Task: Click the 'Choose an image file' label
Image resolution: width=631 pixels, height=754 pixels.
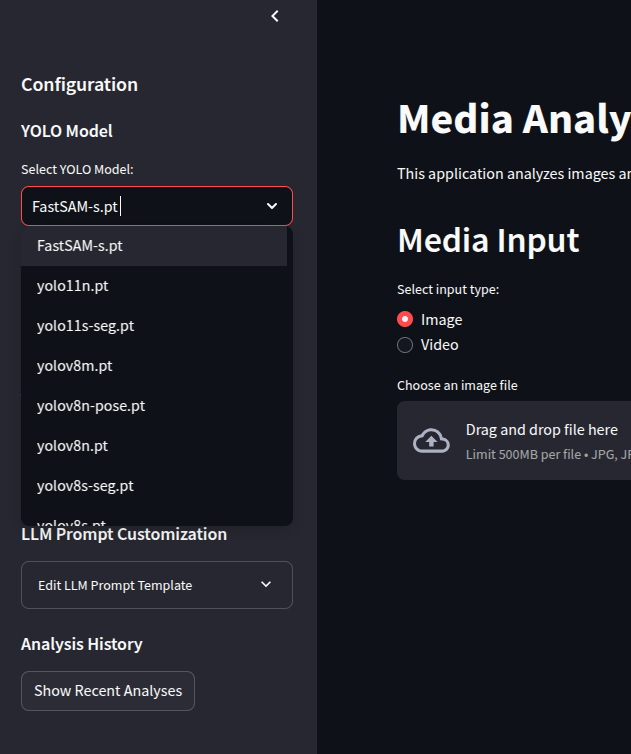Action: [x=457, y=385]
